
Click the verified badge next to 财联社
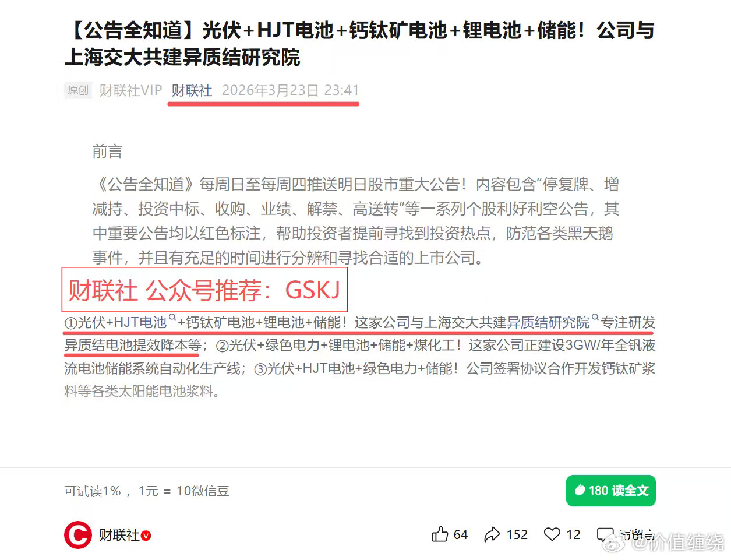point(146,536)
